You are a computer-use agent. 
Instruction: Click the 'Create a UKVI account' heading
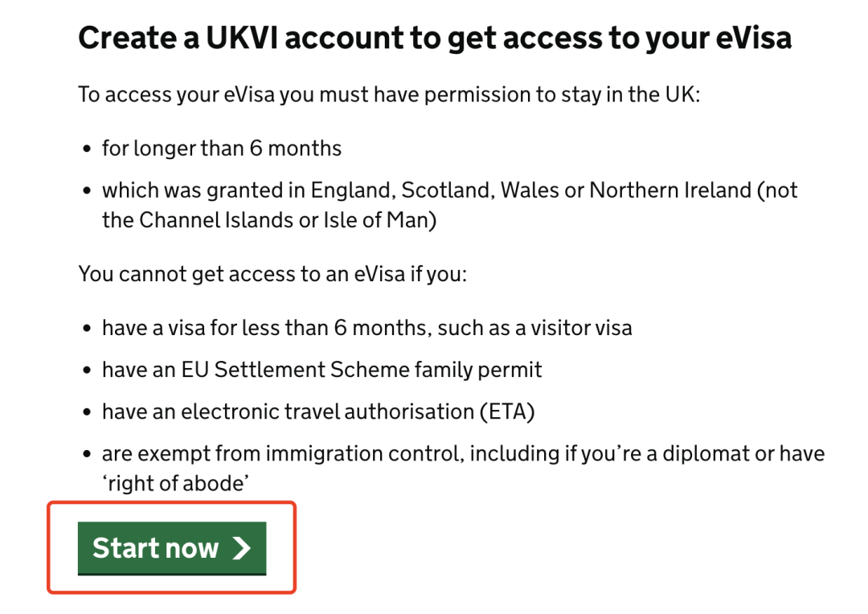[434, 39]
